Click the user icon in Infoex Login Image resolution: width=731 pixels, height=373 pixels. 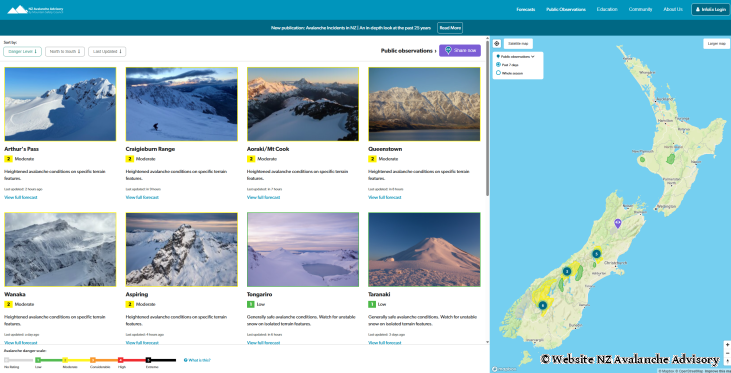[x=698, y=9]
